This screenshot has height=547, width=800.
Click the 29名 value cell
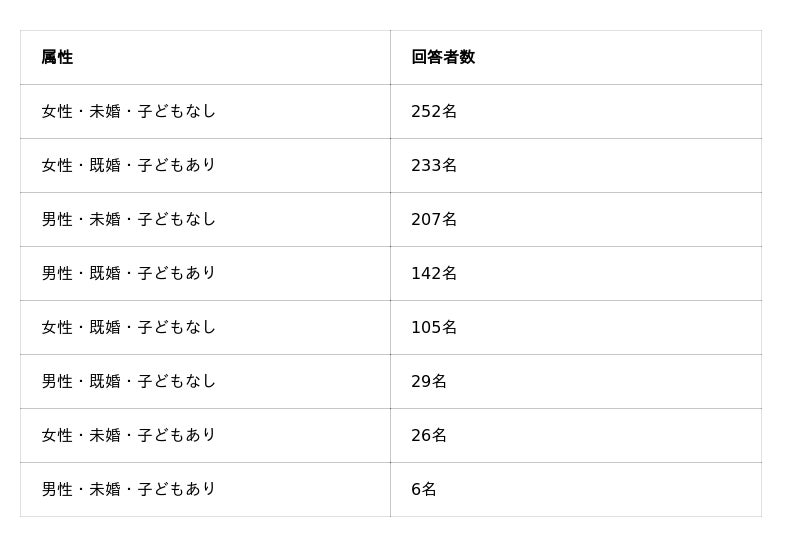429,382
